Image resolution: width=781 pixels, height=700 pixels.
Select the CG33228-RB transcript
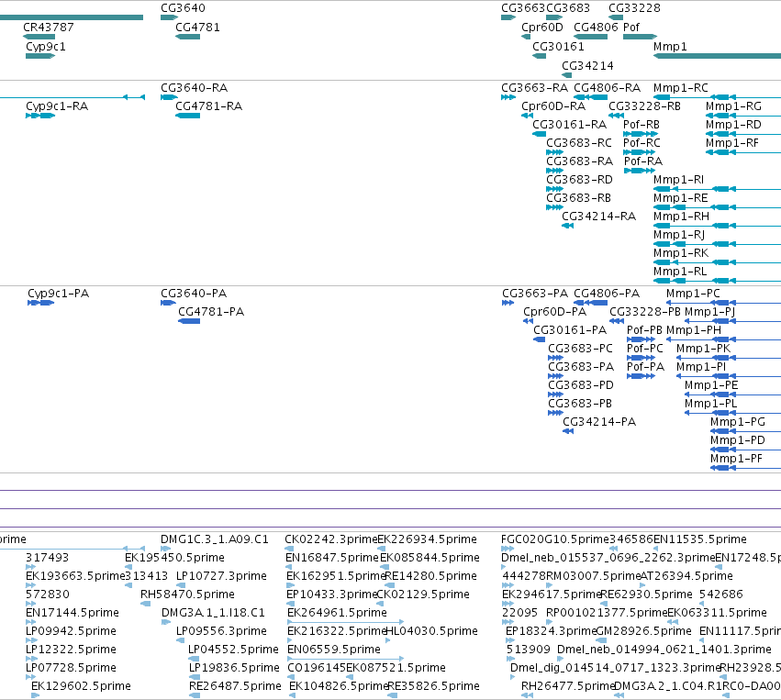point(616,116)
